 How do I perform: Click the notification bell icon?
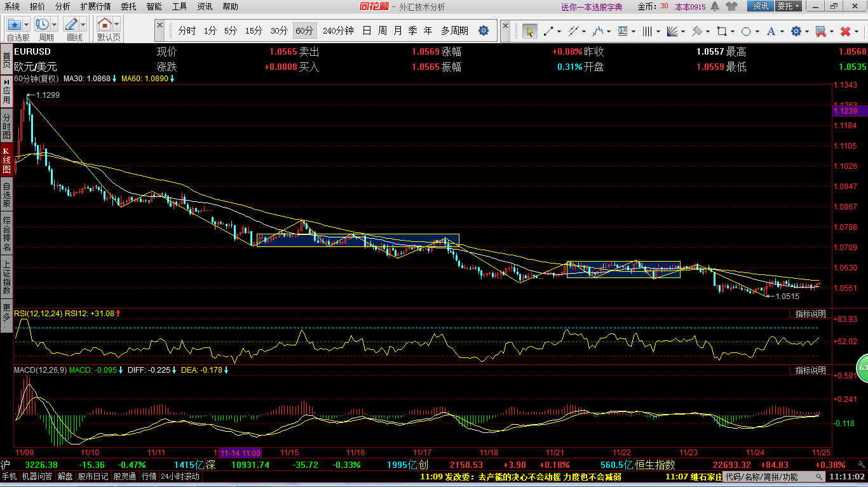pyautogui.click(x=714, y=6)
